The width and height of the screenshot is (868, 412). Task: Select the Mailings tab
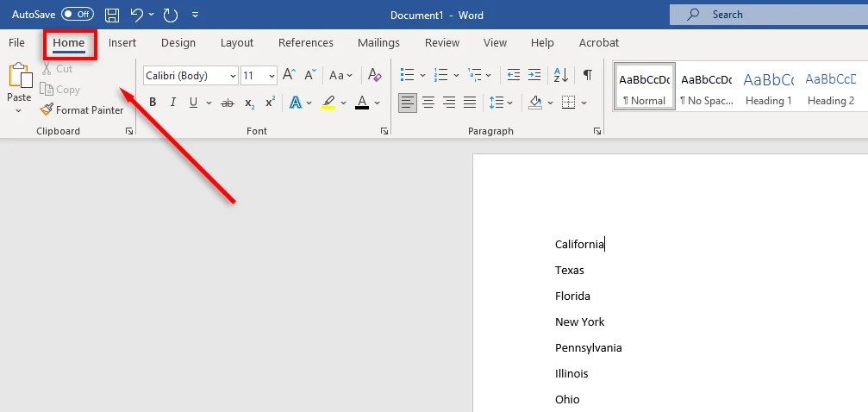click(x=378, y=42)
